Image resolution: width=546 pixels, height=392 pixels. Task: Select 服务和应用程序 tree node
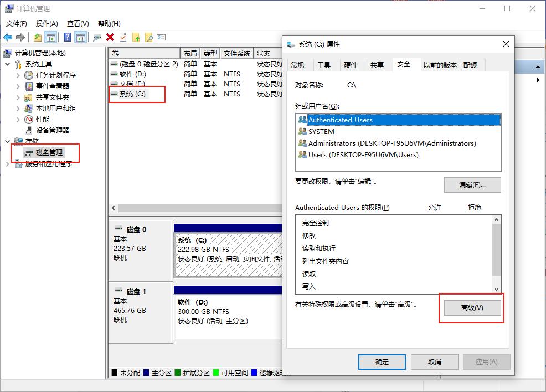[49, 164]
